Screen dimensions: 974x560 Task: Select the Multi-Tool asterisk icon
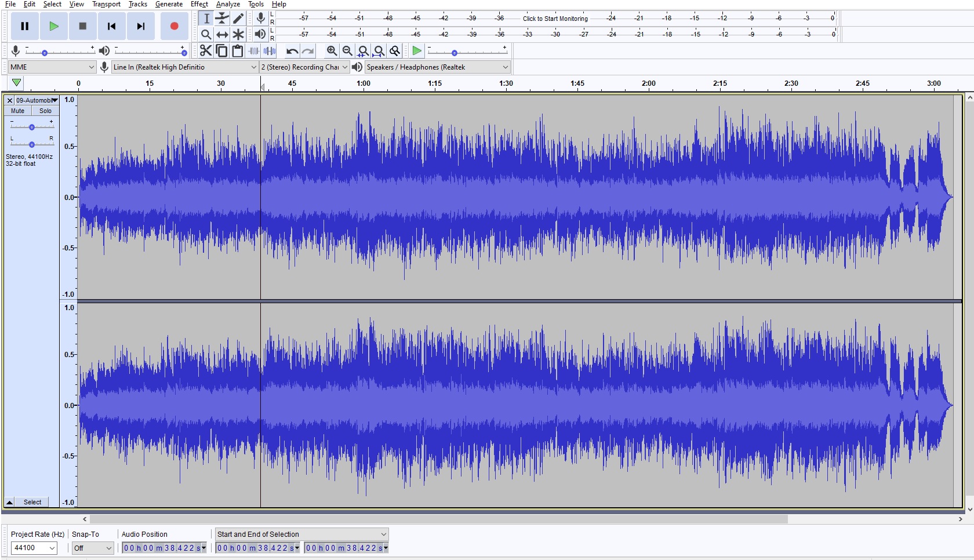[x=238, y=34]
